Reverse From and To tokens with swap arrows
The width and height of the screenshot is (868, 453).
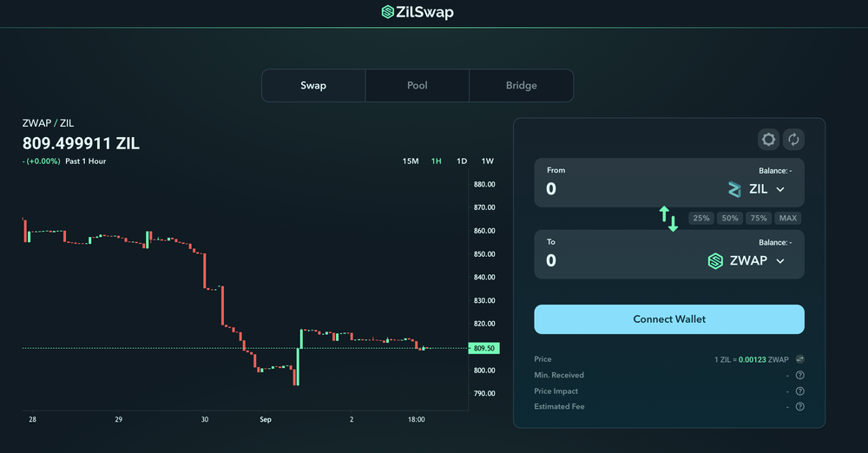[668, 219]
